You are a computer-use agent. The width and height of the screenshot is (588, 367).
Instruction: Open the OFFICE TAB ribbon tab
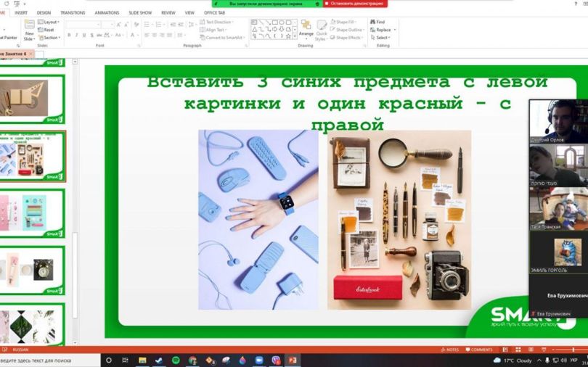point(214,13)
